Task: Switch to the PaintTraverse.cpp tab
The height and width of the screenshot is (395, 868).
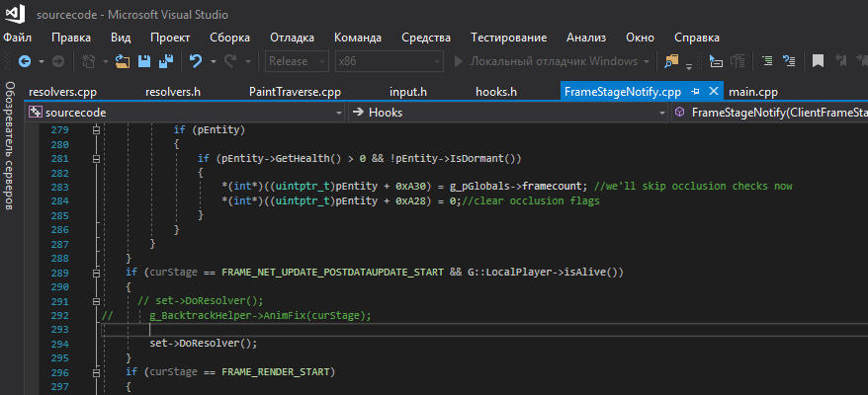Action: point(295,91)
